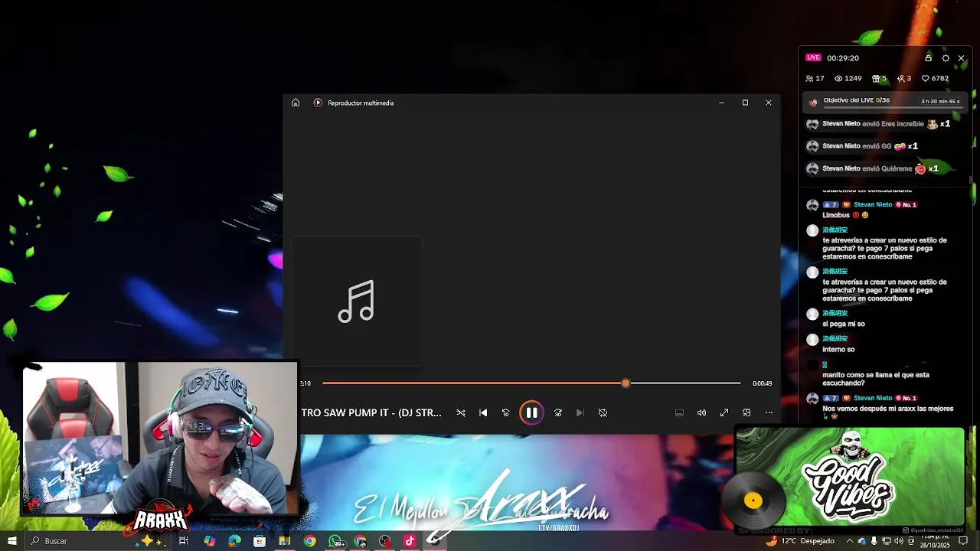Open Task View in the taskbar
This screenshot has height=551, width=980.
184,541
